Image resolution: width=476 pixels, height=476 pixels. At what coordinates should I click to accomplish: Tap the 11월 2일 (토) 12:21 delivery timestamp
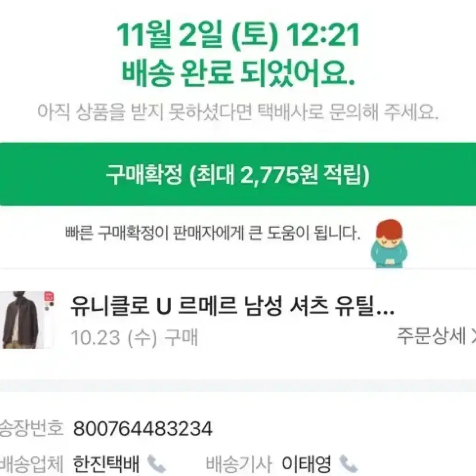238,35
